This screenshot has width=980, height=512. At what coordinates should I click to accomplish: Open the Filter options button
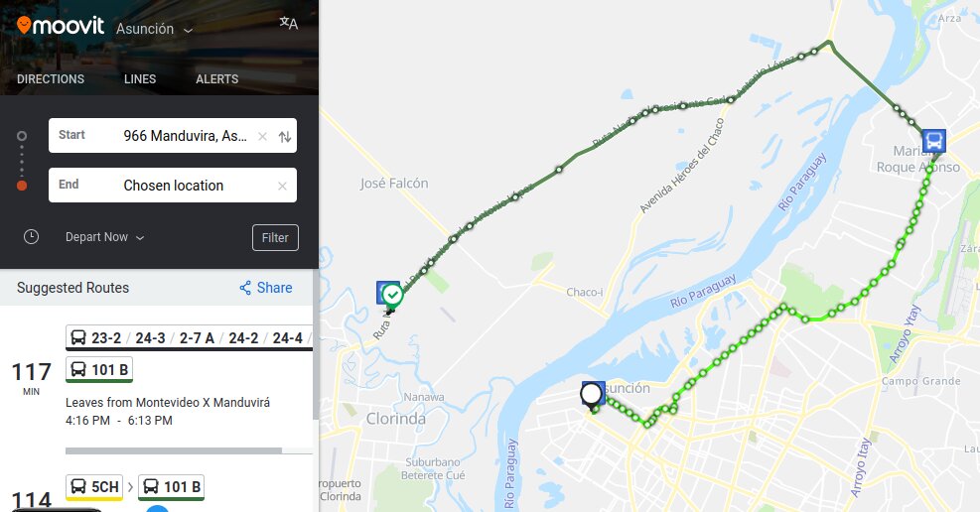[x=276, y=237]
